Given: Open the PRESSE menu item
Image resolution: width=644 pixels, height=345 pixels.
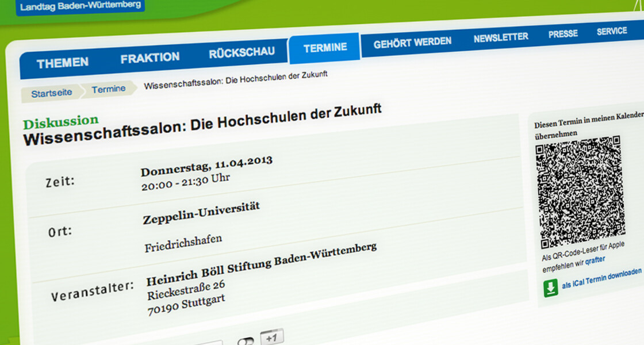Looking at the screenshot, I should click(x=563, y=34).
